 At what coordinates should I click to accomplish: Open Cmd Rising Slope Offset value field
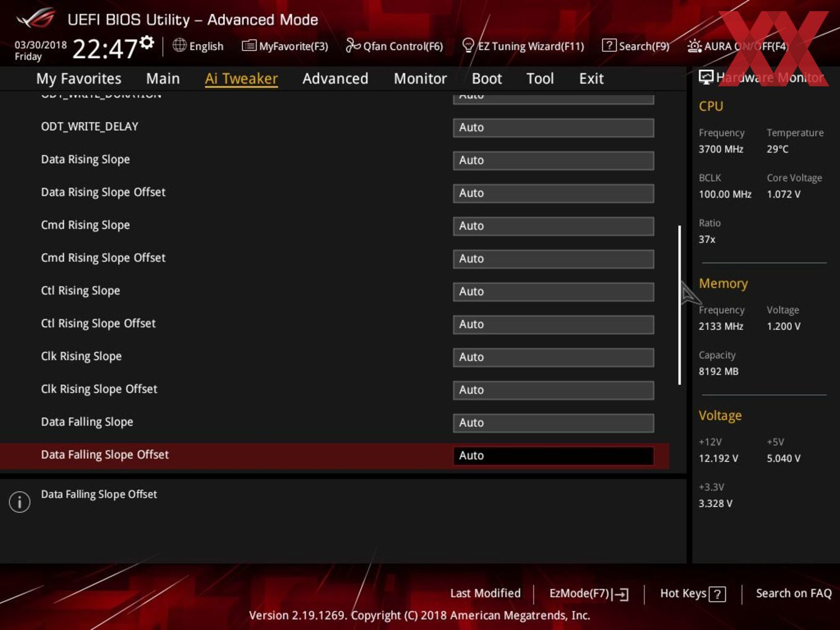[x=553, y=258]
